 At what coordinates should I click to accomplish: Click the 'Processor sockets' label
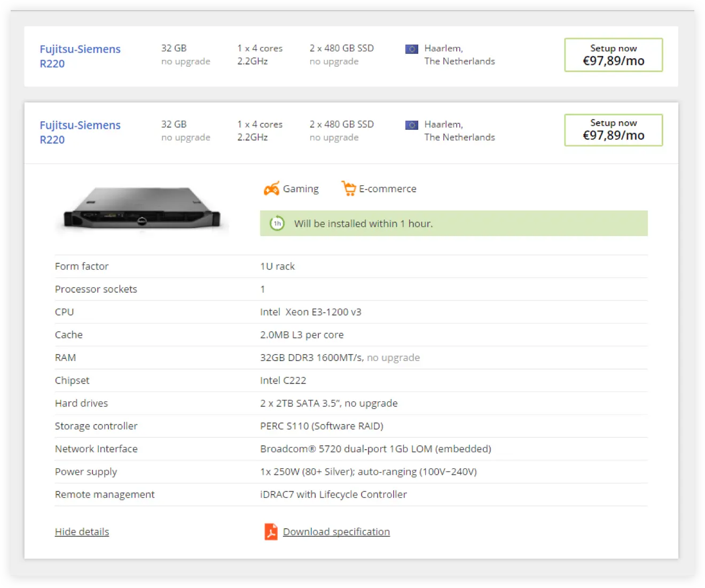pyautogui.click(x=96, y=289)
